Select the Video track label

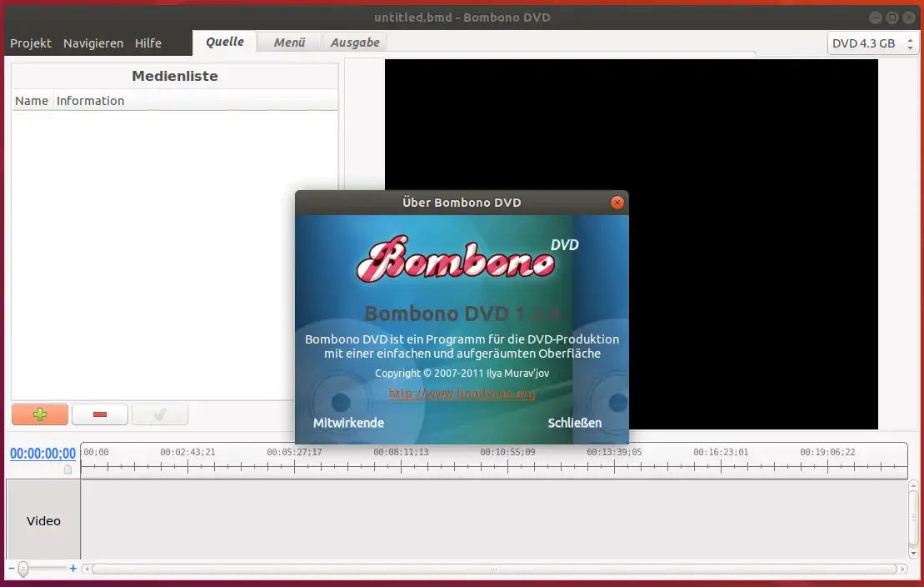pyautogui.click(x=43, y=521)
